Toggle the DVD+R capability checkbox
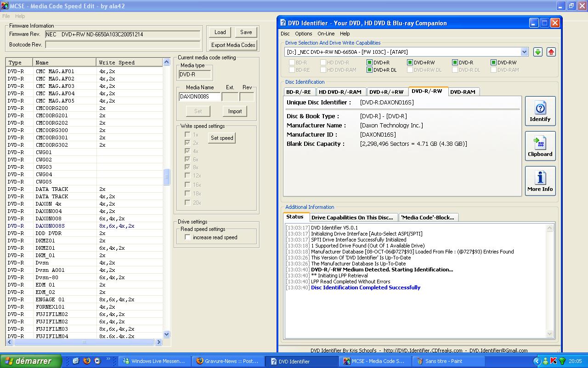This screenshot has width=588, height=368. pos(369,63)
